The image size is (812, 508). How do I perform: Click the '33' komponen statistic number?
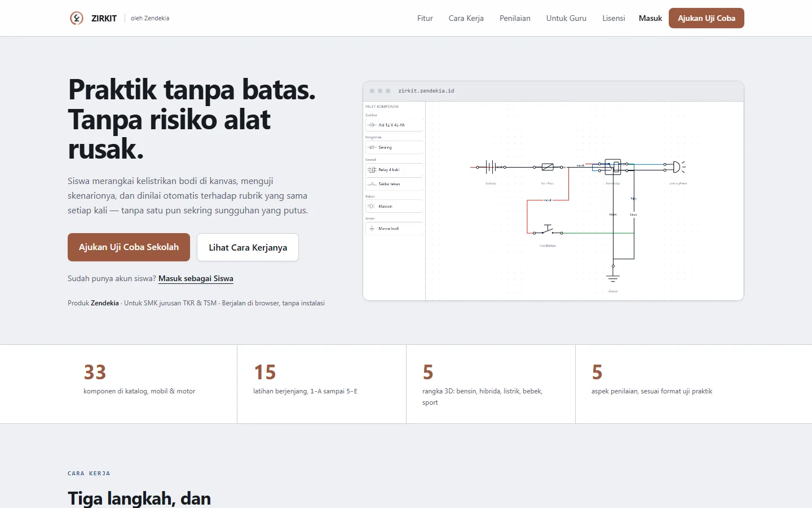point(95,372)
